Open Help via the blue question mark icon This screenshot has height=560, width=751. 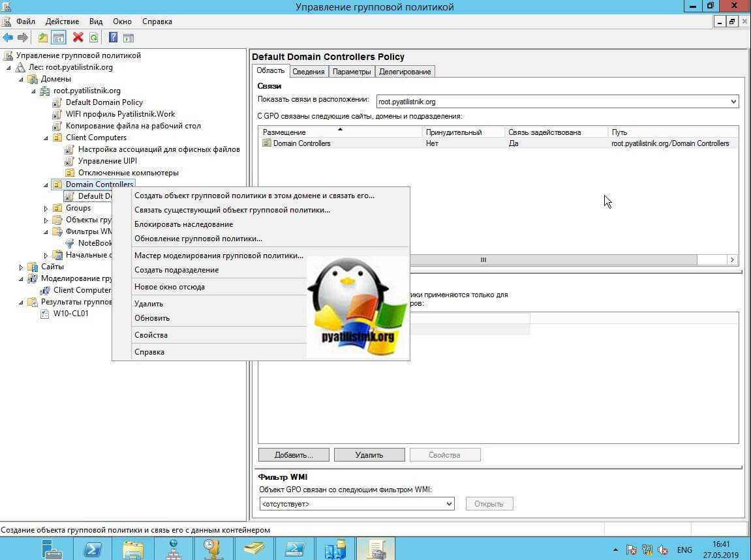point(113,38)
